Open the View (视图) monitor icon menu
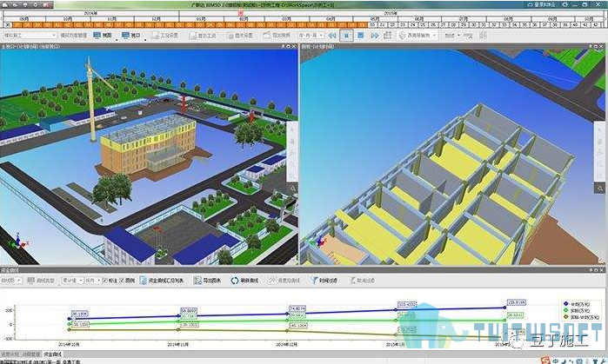Screen dimensions: 608x364 (103, 36)
